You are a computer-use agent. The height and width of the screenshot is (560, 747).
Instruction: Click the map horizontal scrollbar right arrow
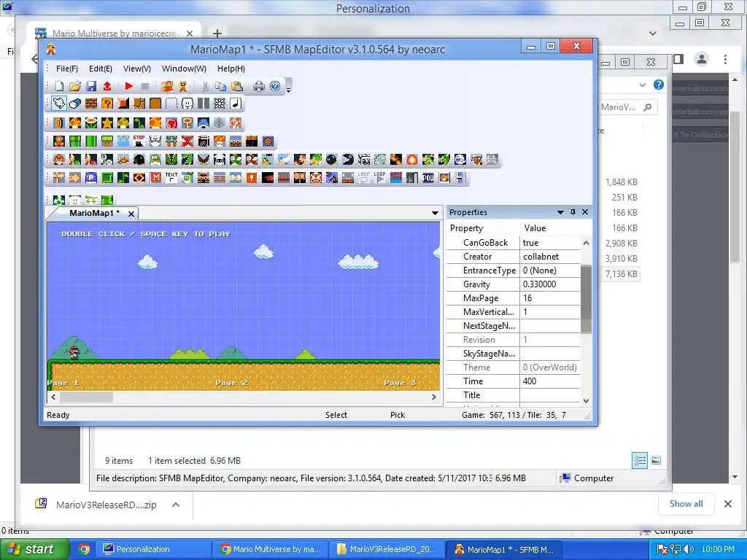click(x=433, y=397)
